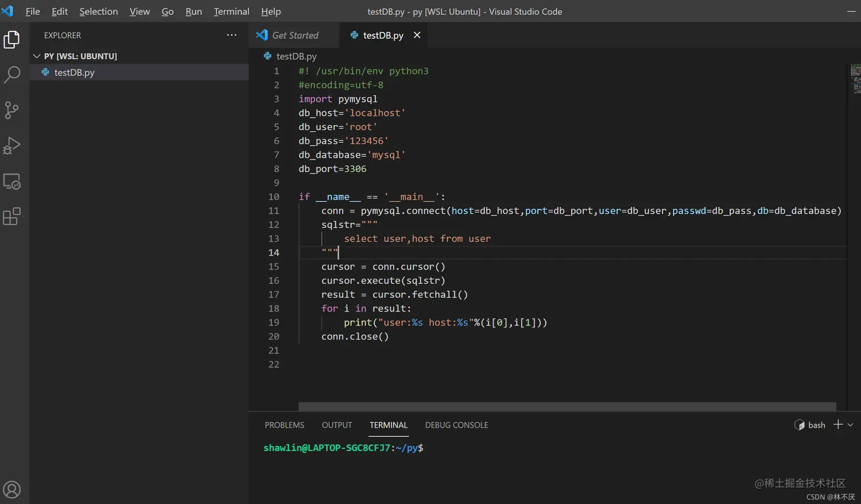Open the Explorer view in activity bar
861x504 pixels.
[x=11, y=39]
